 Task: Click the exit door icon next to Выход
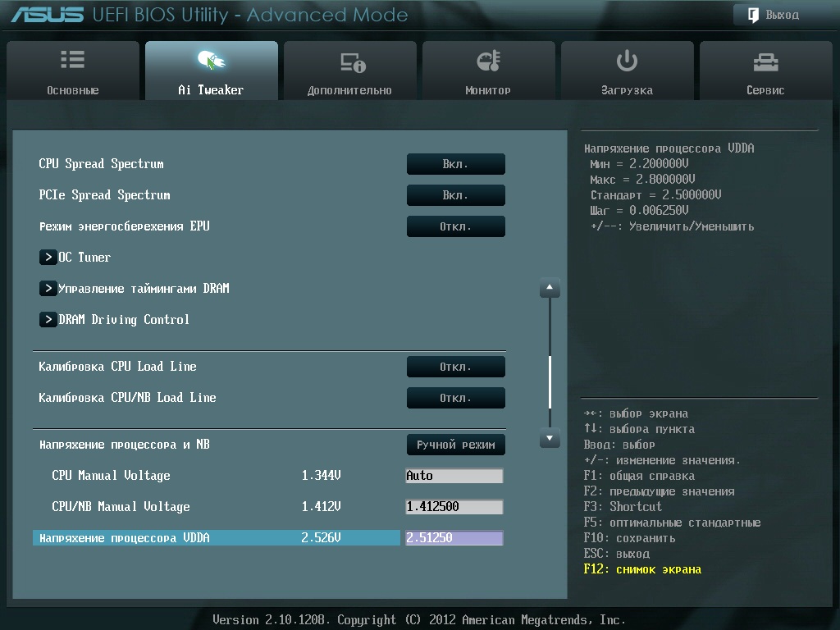[753, 15]
